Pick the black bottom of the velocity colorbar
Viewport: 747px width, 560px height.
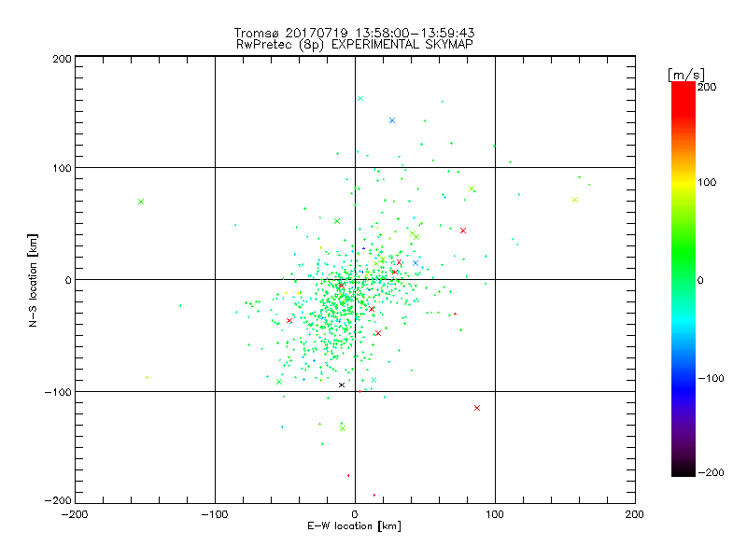click(x=684, y=470)
